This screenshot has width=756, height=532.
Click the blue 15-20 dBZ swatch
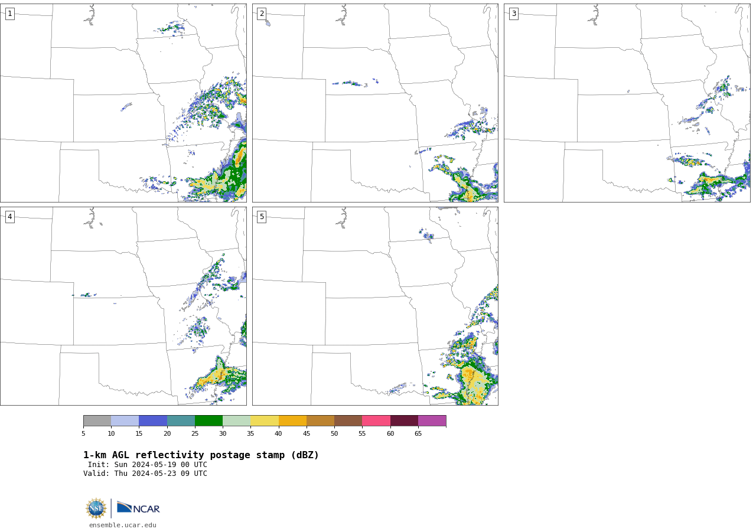pyautogui.click(x=153, y=420)
